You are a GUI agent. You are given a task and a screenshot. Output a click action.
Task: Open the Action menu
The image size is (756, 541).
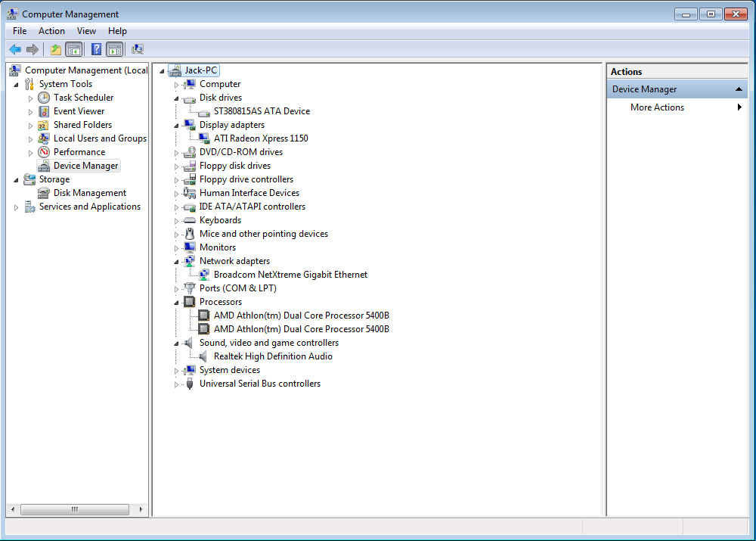(51, 31)
